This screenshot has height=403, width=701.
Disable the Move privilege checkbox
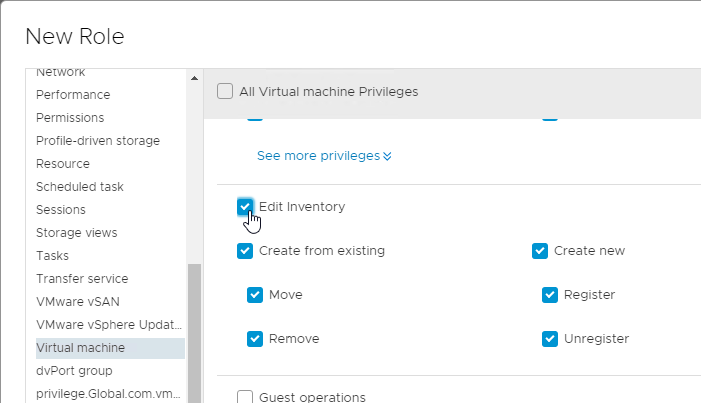click(255, 295)
